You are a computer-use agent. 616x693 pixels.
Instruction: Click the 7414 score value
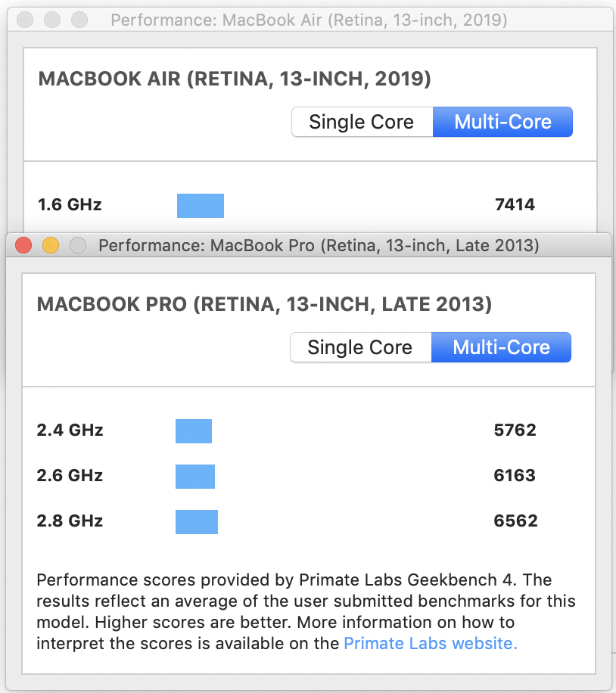[515, 205]
